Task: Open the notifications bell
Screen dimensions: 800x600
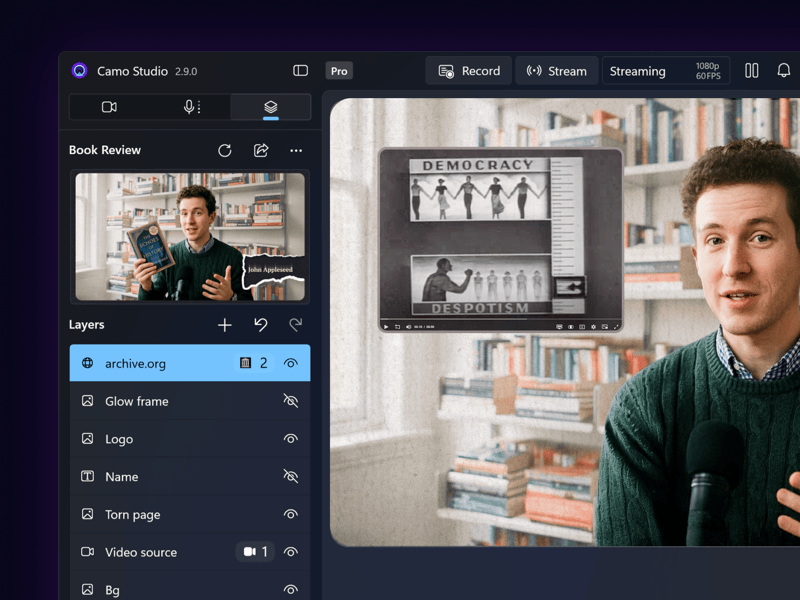Action: click(783, 70)
